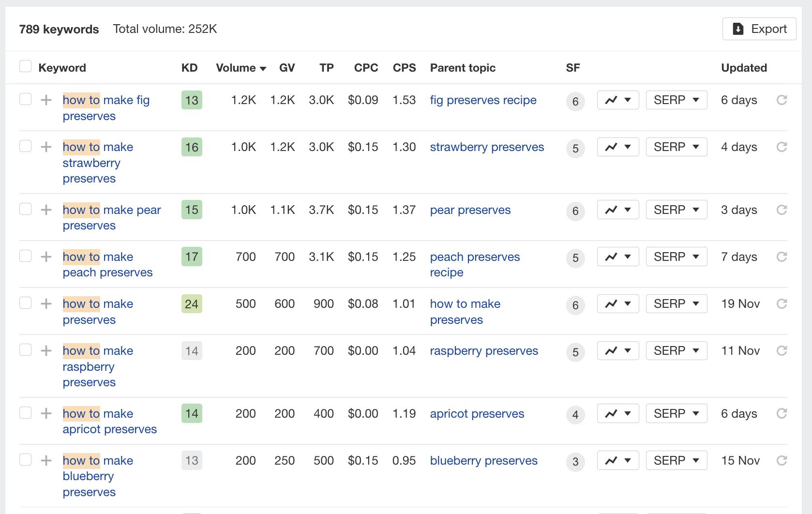Refresh the strawberry preserves row data

(782, 147)
